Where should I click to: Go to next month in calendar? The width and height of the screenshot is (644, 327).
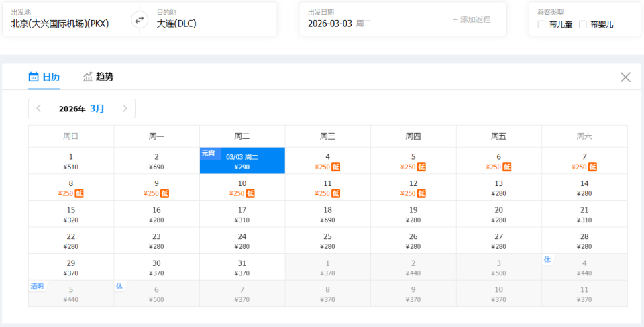click(x=125, y=109)
